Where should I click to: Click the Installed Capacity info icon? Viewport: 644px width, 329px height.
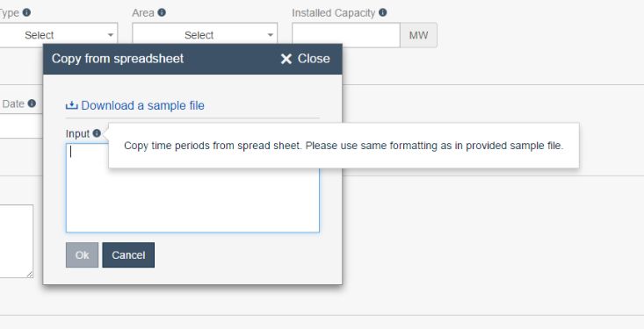click(383, 12)
